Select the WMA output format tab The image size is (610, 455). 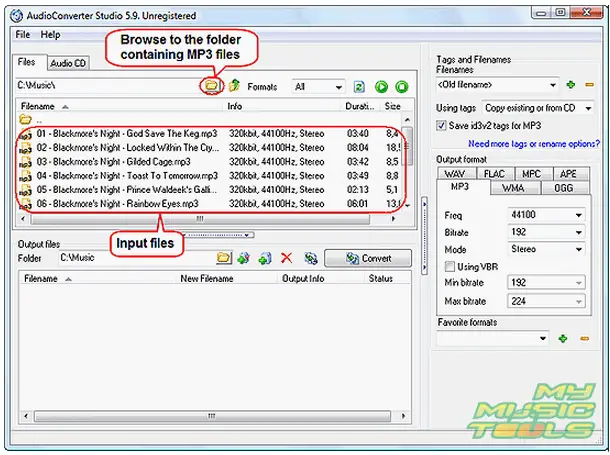[513, 188]
